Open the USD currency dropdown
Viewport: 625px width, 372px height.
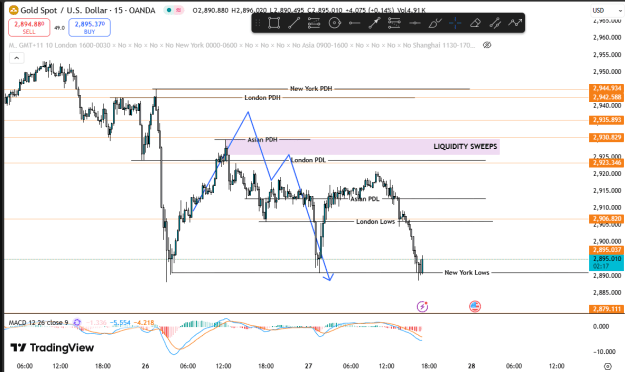(x=607, y=10)
